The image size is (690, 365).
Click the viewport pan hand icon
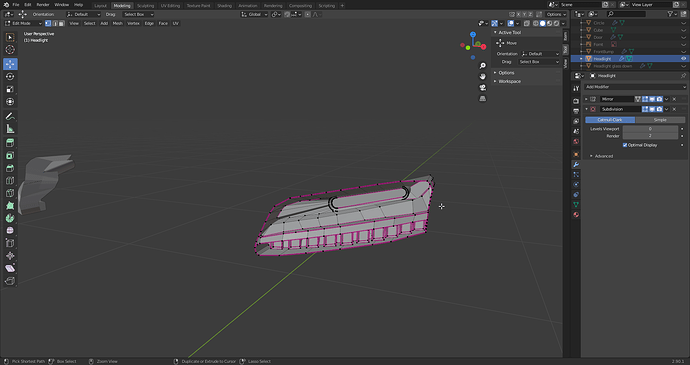point(483,76)
